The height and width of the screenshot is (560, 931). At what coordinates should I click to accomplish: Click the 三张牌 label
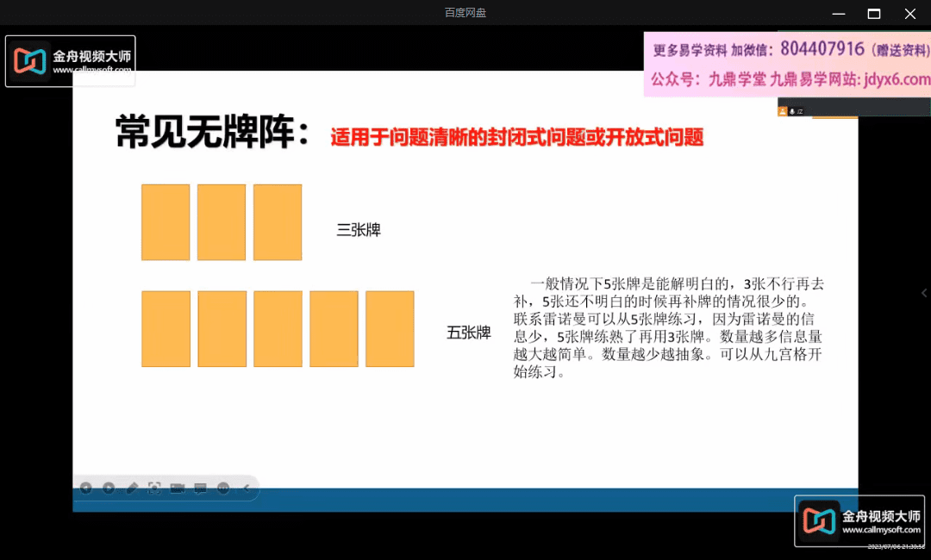[x=359, y=230]
